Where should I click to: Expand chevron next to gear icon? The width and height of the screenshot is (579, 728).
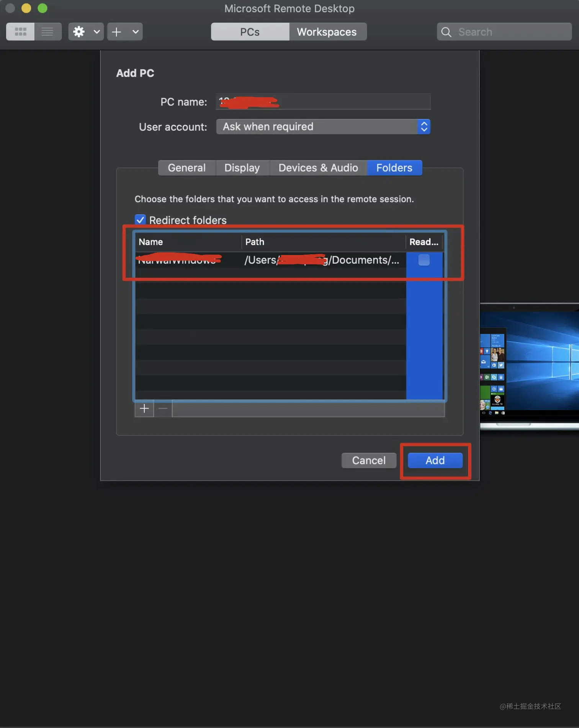coord(96,31)
